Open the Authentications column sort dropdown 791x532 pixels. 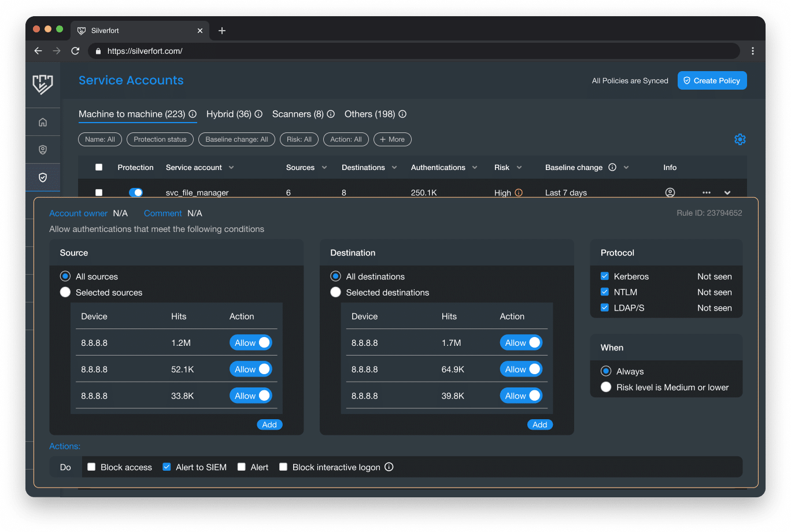475,167
